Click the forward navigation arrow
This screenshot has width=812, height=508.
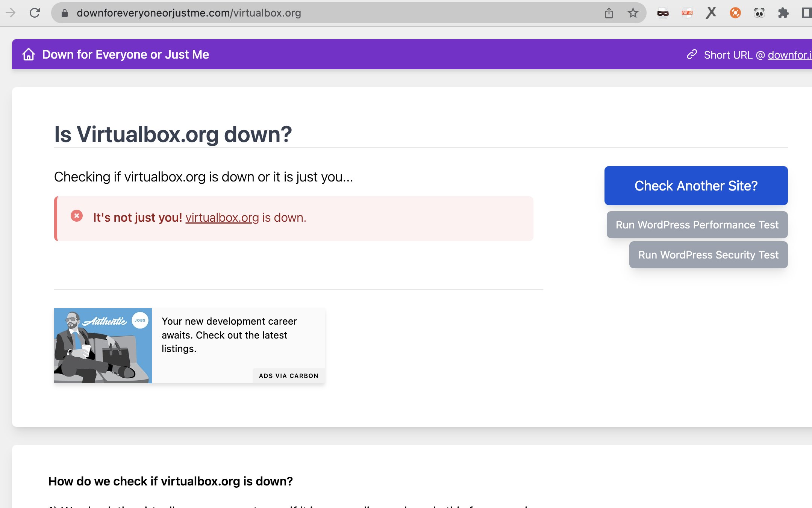[11, 13]
